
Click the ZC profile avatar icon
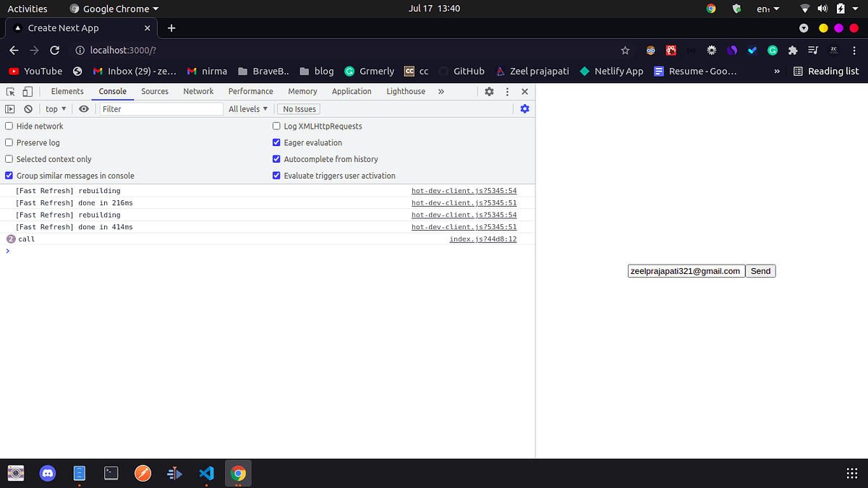[x=834, y=51]
